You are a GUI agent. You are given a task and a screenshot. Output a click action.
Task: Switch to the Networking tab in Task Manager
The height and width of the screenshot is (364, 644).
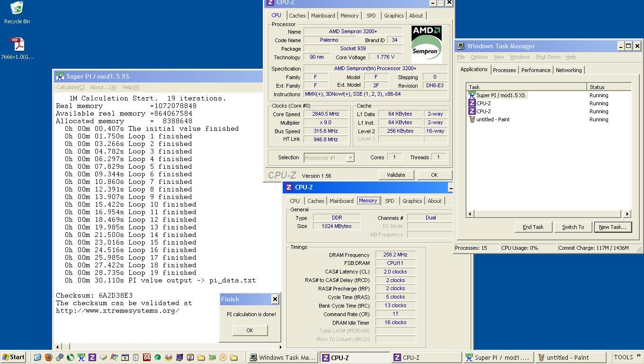(569, 70)
